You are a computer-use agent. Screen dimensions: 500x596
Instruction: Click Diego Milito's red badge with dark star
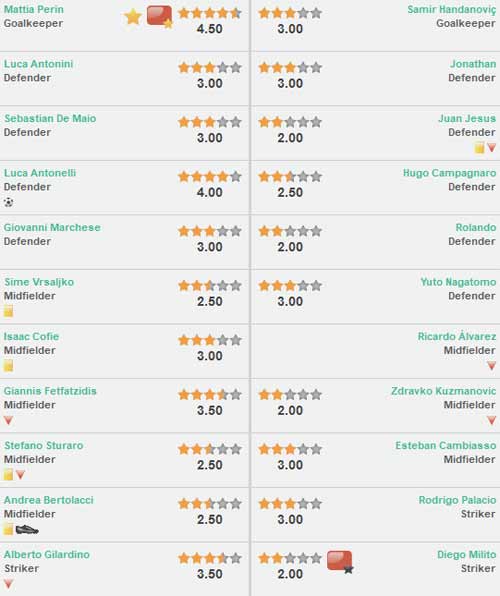[x=340, y=561]
